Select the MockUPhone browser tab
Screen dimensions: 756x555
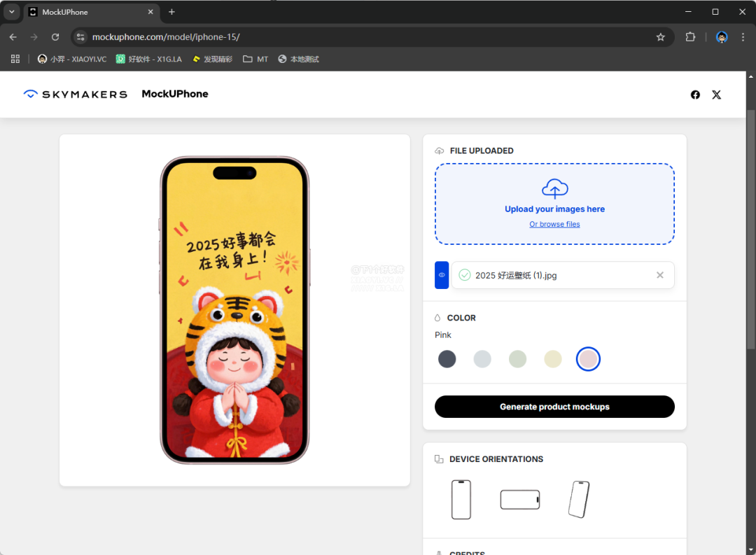(x=92, y=12)
